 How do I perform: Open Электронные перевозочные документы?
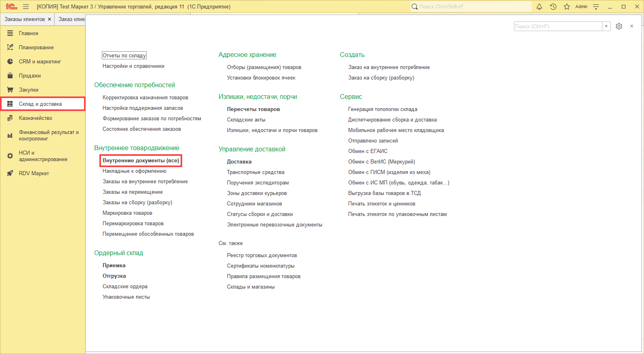(x=275, y=225)
